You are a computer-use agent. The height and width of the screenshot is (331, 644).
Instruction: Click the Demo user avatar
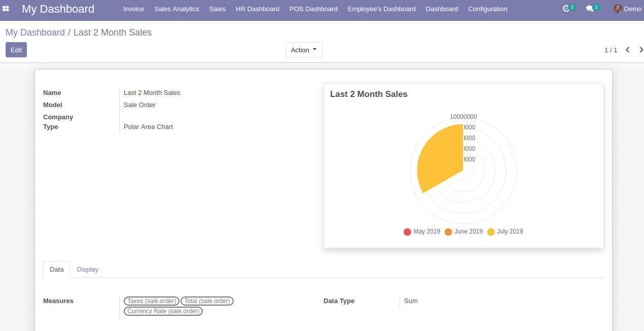tap(618, 9)
